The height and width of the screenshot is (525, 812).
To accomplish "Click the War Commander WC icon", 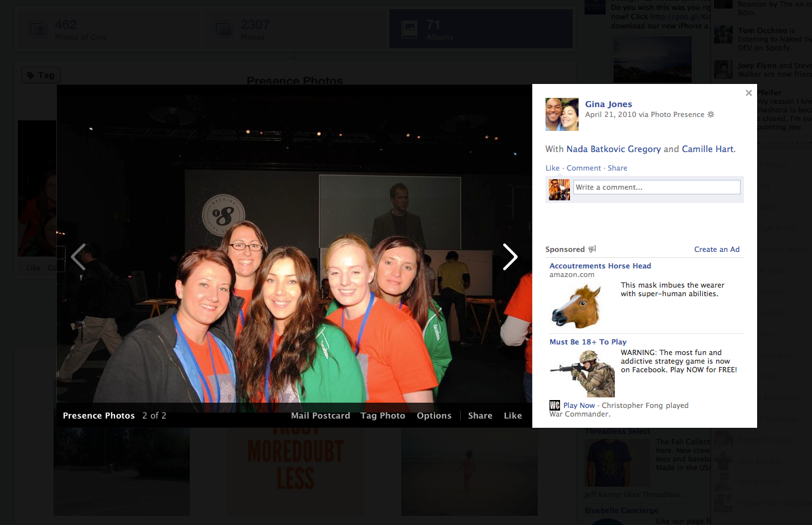I will click(555, 405).
